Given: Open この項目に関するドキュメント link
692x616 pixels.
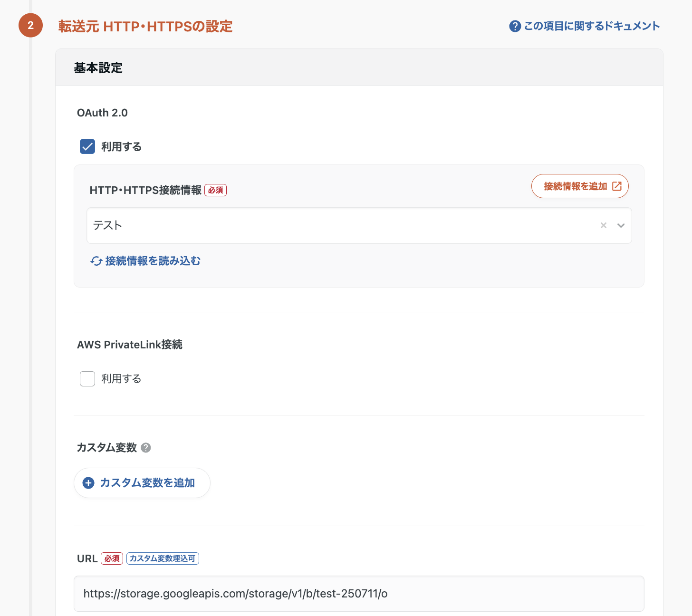Looking at the screenshot, I should (x=591, y=26).
